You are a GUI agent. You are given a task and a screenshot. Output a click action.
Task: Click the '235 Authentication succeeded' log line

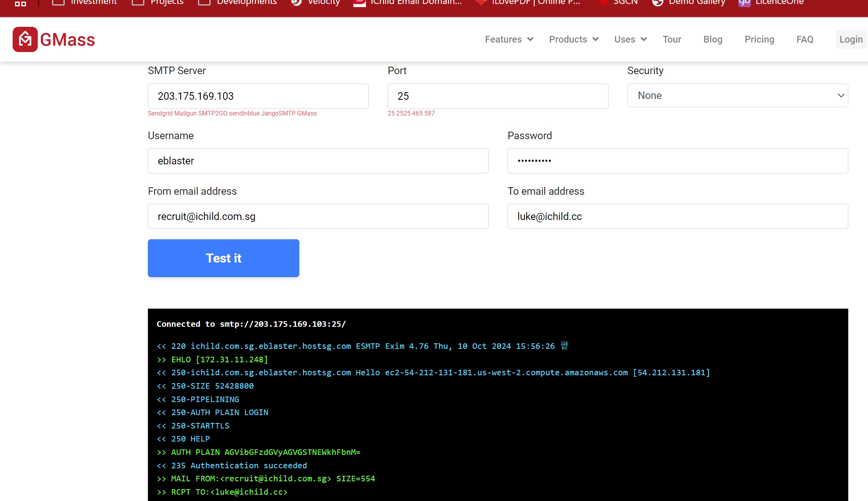pyautogui.click(x=232, y=466)
